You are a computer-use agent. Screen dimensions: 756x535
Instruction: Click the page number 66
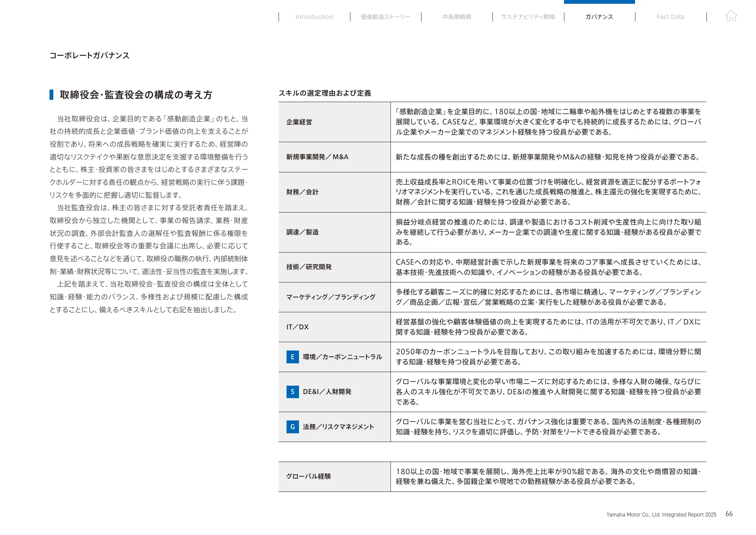(730, 514)
